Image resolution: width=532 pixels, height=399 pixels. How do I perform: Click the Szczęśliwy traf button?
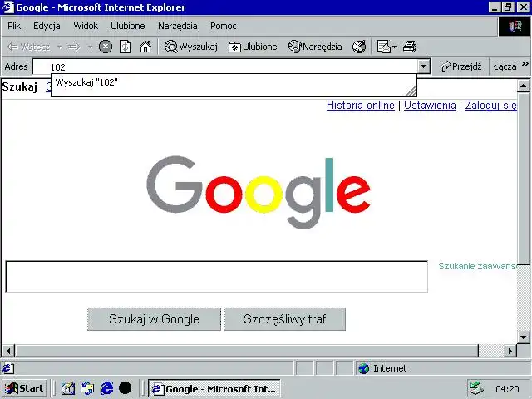pos(284,319)
